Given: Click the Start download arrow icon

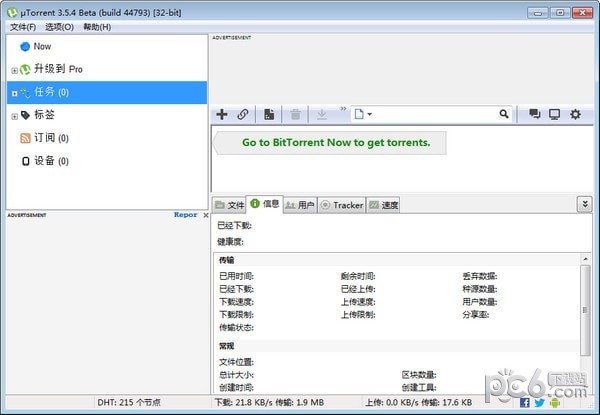Looking at the screenshot, I should [322, 114].
